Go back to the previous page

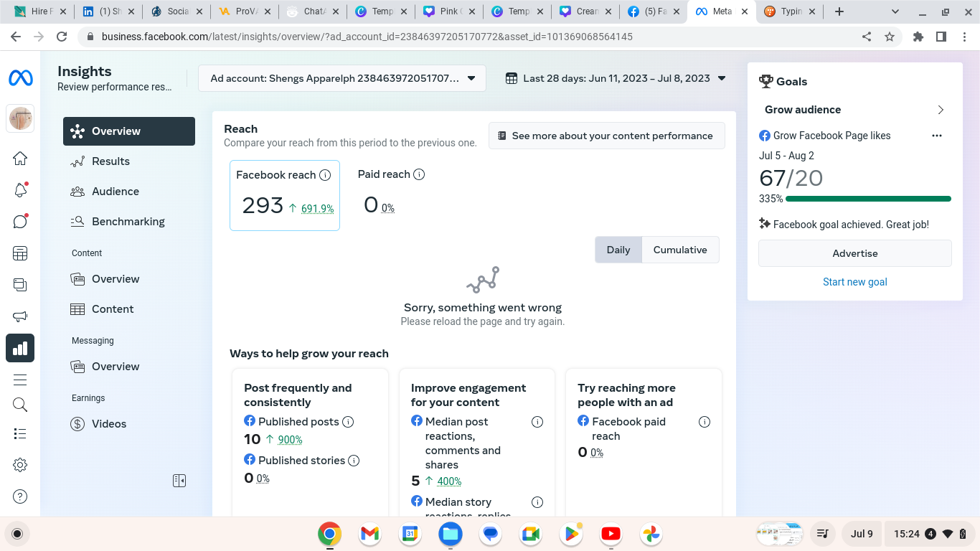click(16, 37)
